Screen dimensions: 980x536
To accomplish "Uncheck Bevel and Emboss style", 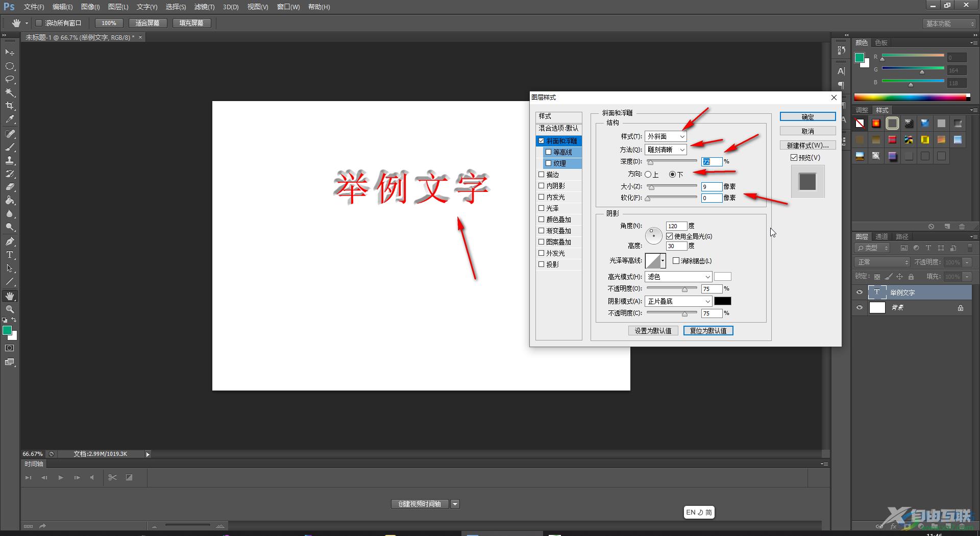I will tap(542, 141).
